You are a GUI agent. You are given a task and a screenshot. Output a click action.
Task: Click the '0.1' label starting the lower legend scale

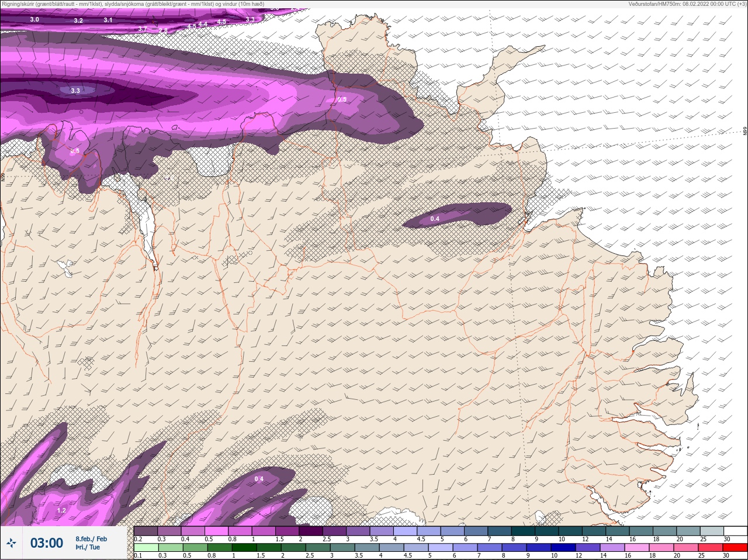[x=138, y=556]
